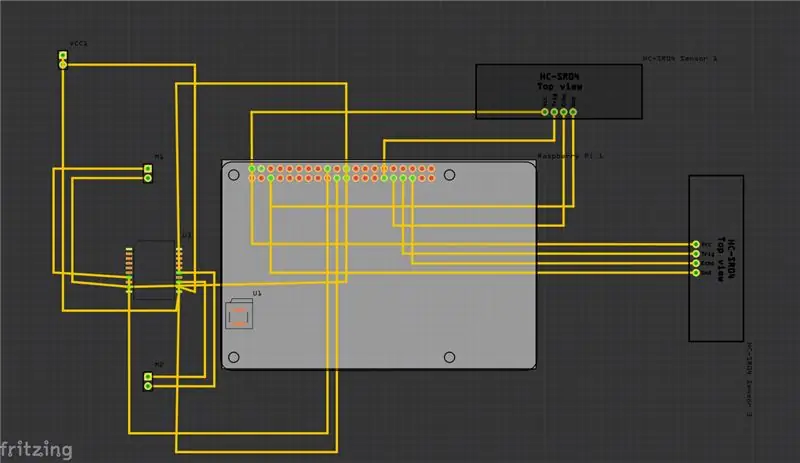Click the first (leftmost) pin of the top HC-SR04 sensor
Viewport: 800px width, 463px height.
(545, 112)
